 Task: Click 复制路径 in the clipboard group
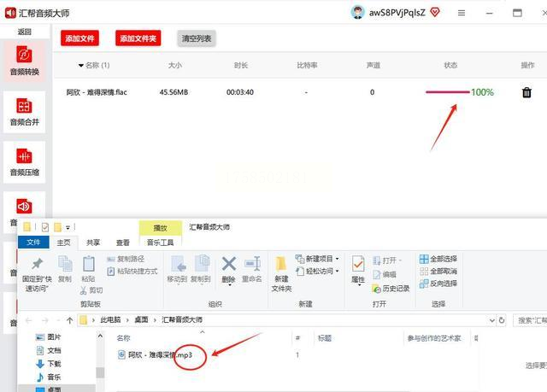click(x=126, y=259)
